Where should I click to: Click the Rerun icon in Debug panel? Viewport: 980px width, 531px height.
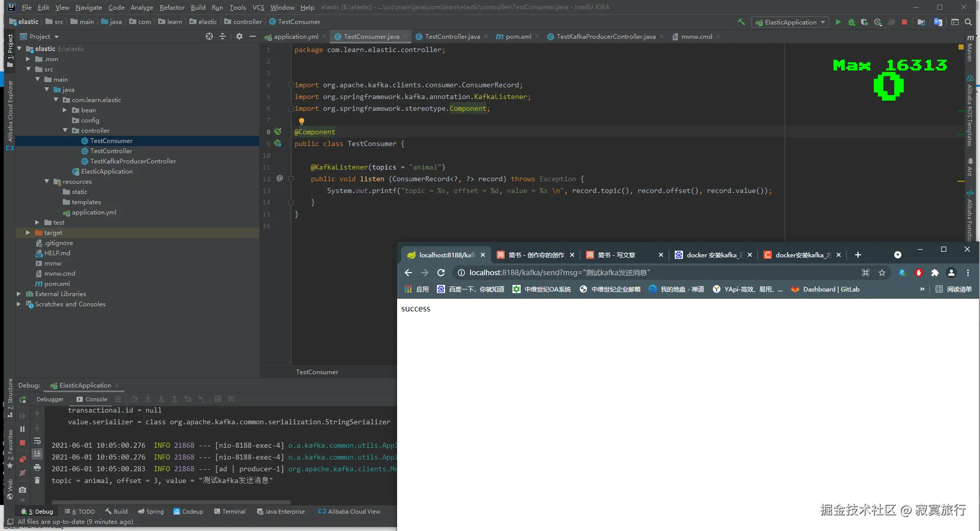pyautogui.click(x=22, y=400)
